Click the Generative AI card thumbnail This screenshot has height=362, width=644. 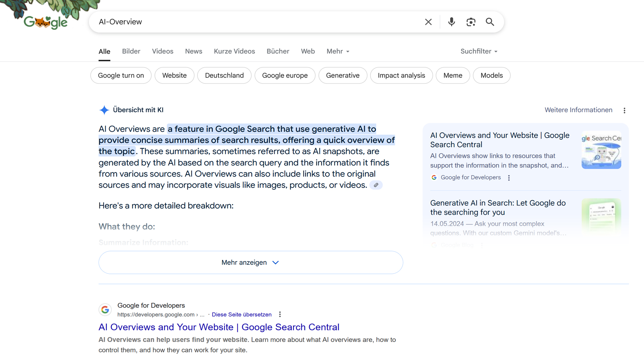coord(601,217)
